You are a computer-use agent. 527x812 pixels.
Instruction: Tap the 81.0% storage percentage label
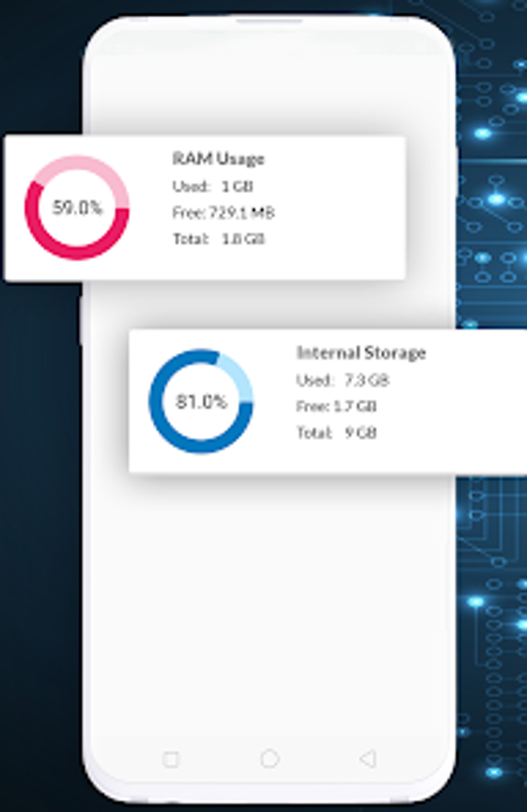point(201,402)
